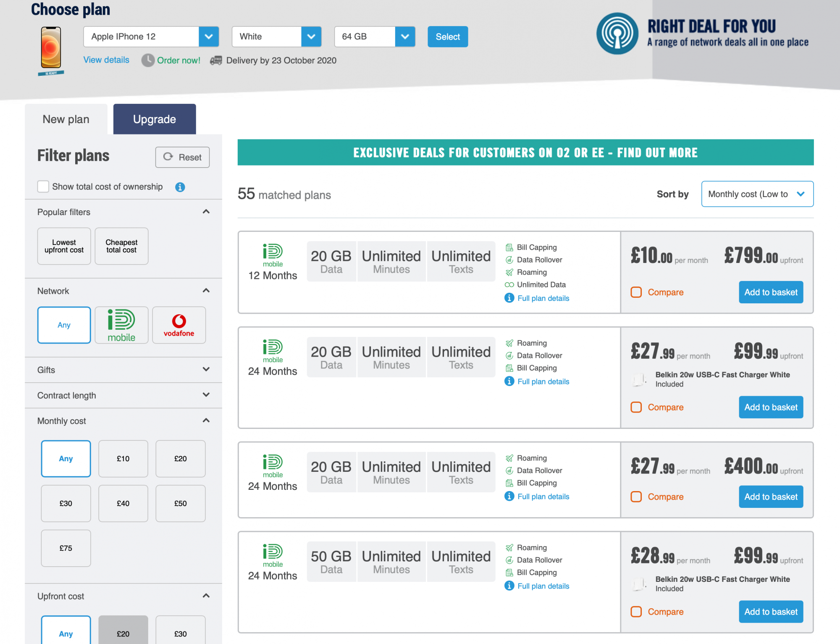Add the £28.99 per month plan to basket
840x644 pixels.
(x=771, y=612)
